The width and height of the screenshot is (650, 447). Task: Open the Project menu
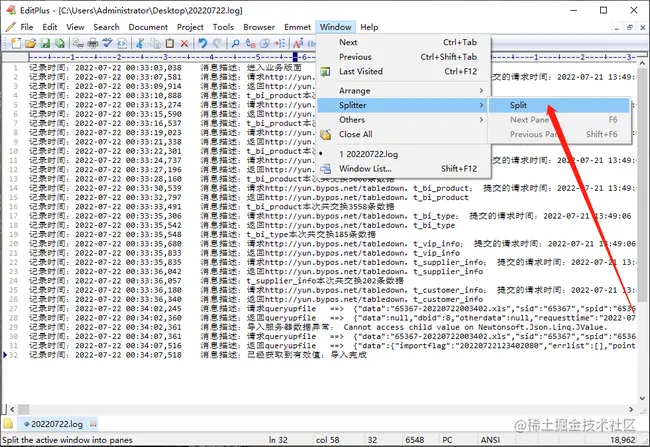(x=190, y=27)
